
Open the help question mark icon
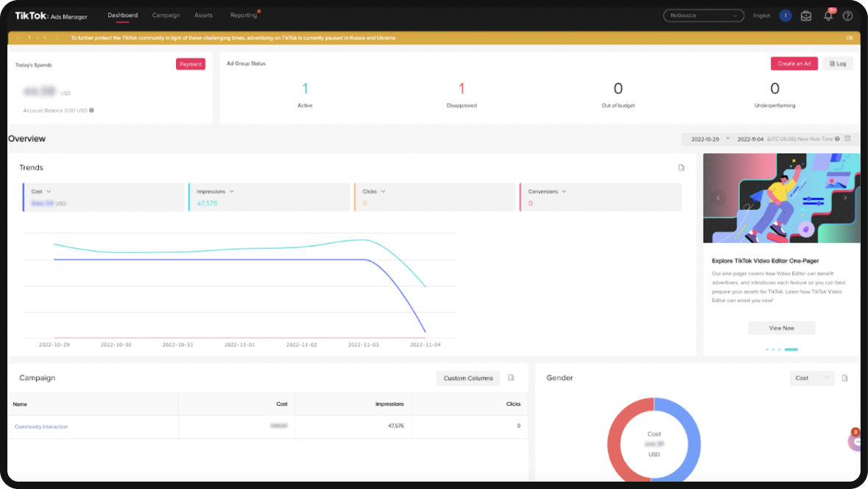[x=847, y=15]
